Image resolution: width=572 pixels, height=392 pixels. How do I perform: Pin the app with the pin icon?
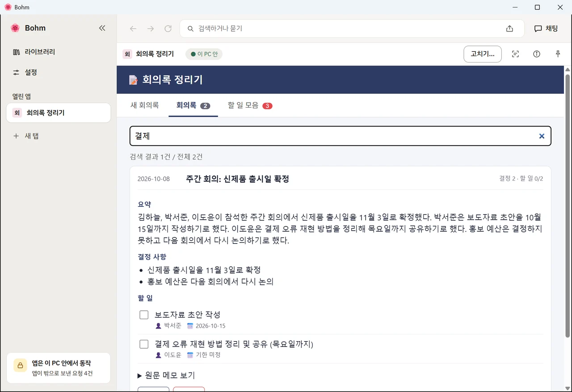(558, 54)
